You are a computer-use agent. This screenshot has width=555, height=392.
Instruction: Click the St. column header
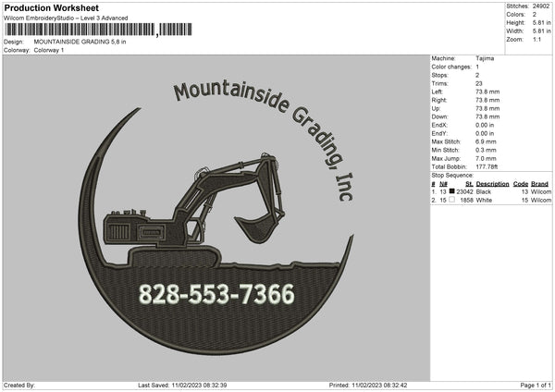pos(469,184)
